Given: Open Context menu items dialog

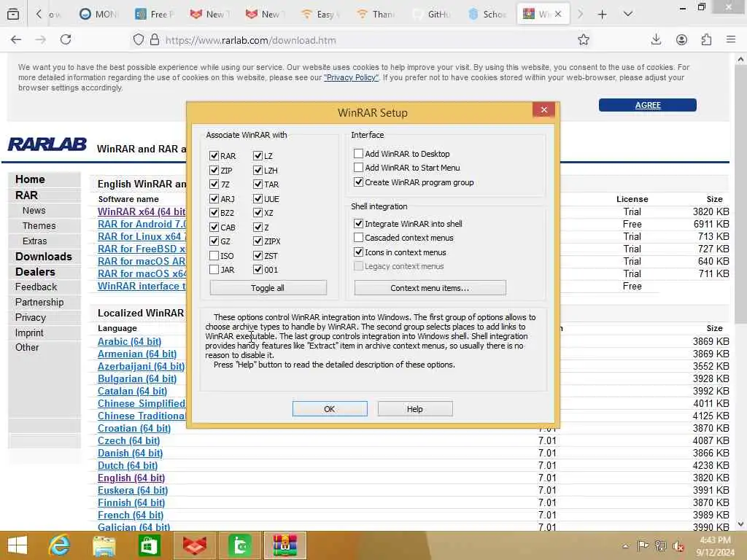Looking at the screenshot, I should pyautogui.click(x=430, y=287).
